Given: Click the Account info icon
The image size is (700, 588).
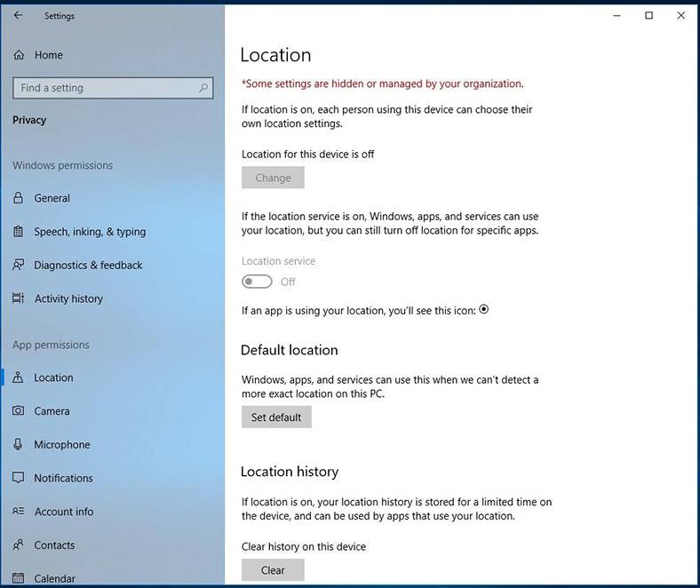Looking at the screenshot, I should (x=18, y=512).
